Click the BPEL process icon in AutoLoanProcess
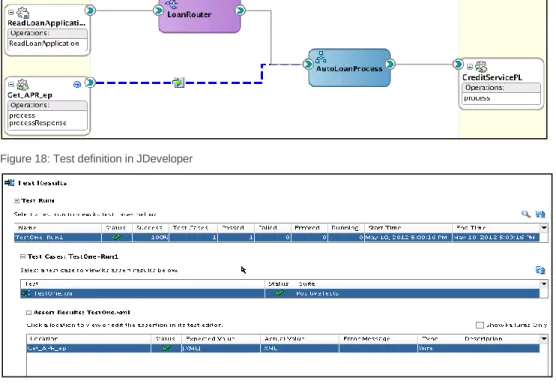This screenshot has width=556, height=390. pos(321,57)
